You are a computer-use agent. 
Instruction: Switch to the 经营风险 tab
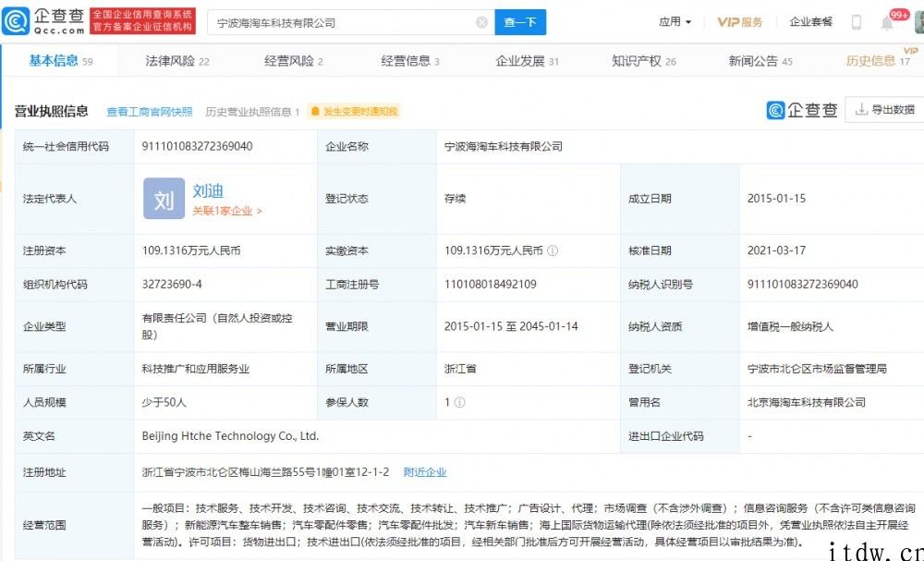pyautogui.click(x=293, y=61)
